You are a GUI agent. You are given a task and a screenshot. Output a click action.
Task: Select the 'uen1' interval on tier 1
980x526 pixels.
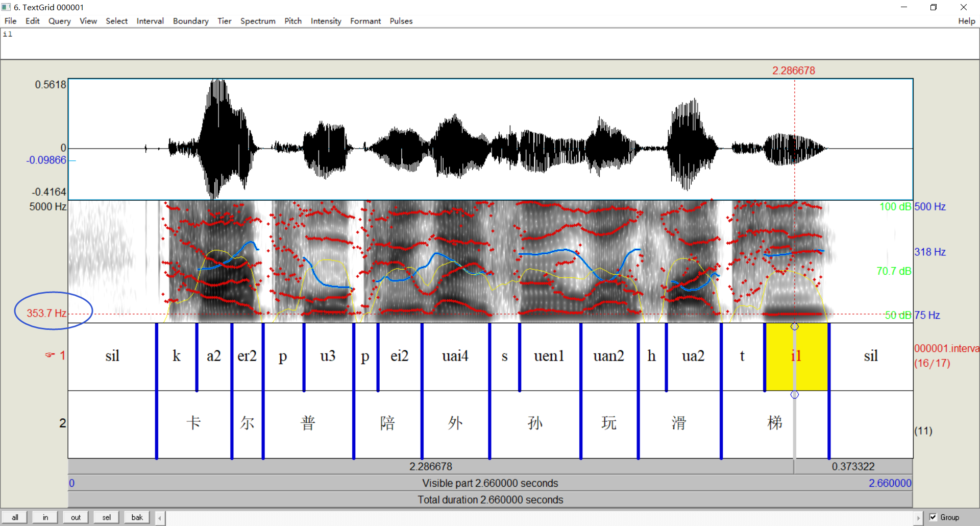550,356
